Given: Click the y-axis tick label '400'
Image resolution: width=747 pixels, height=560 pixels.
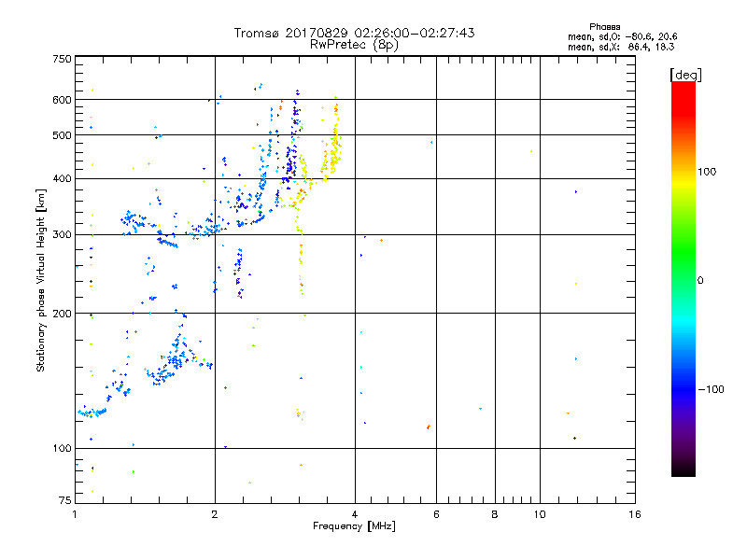Looking at the screenshot, I should (x=62, y=179).
